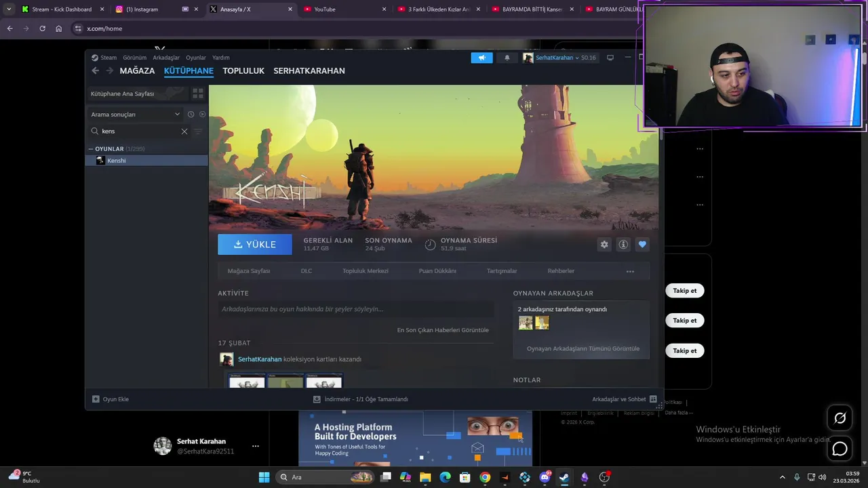Image resolution: width=868 pixels, height=488 pixels.
Task: Open the Steam menu
Action: (x=108, y=58)
